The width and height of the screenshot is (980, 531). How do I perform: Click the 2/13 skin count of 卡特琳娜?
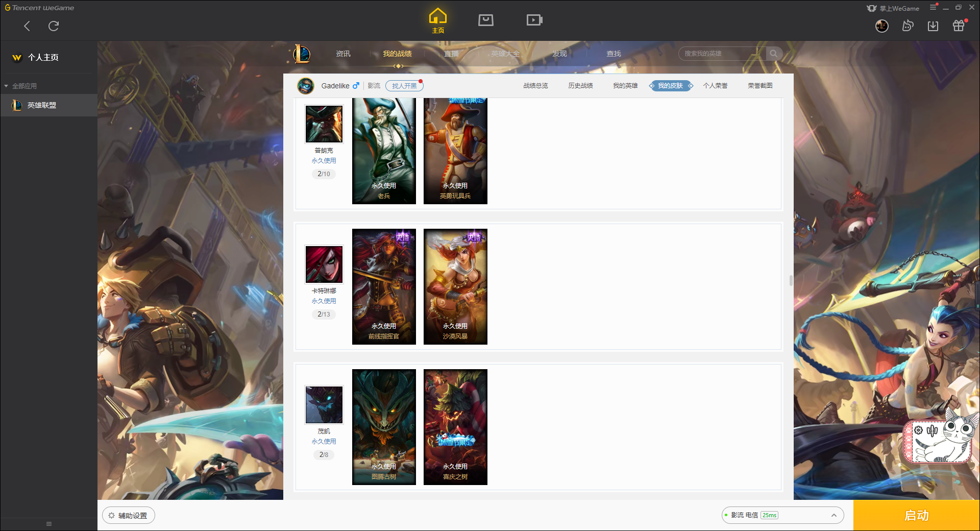click(x=324, y=315)
